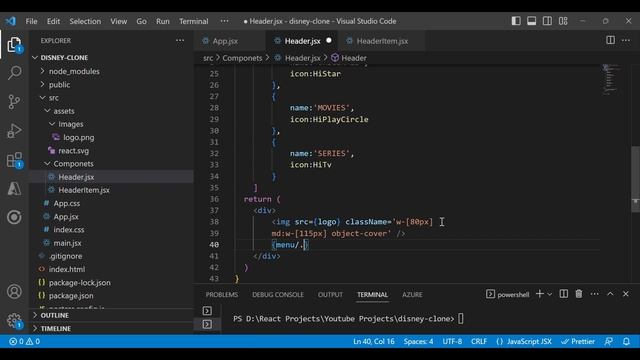640x360 pixels.
Task: Open notifications bell in status bar
Action: (x=627, y=342)
